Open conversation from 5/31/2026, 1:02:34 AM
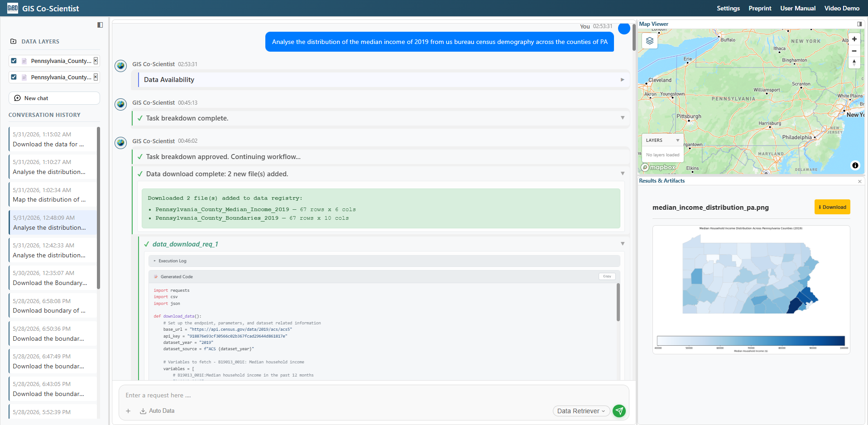 [x=53, y=195]
